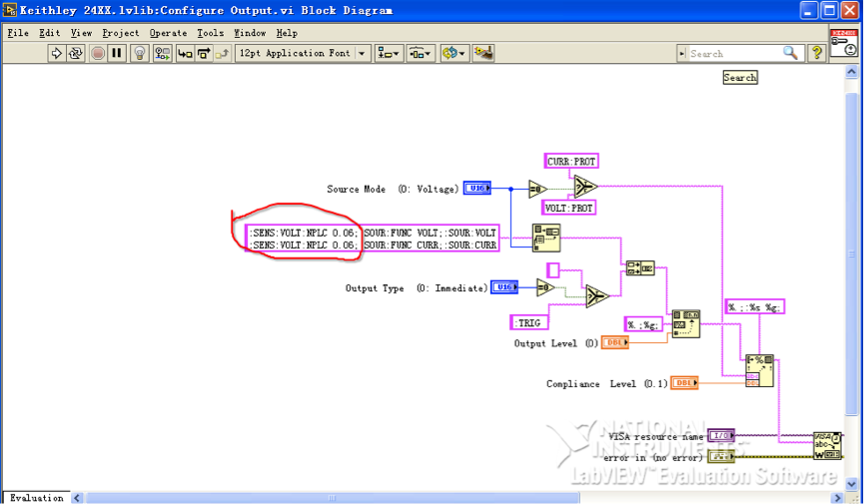This screenshot has height=504, width=864.
Task: Toggle the Pause button in toolbar
Action: click(116, 54)
